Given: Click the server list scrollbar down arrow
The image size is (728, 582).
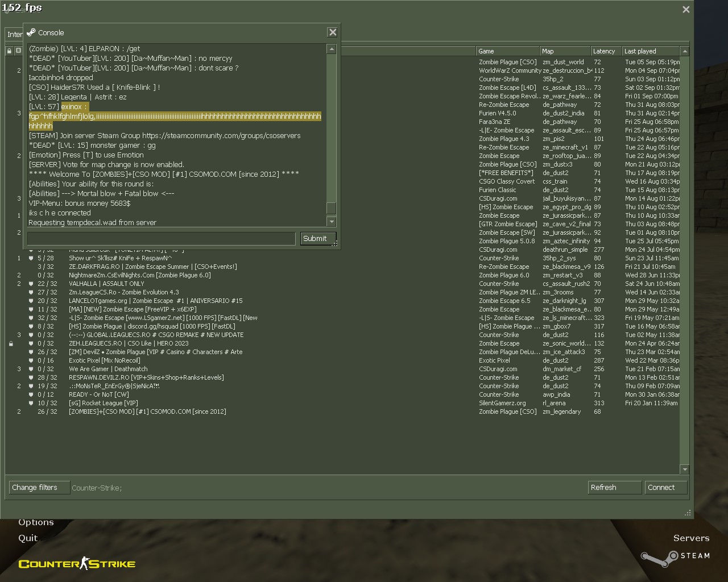Looking at the screenshot, I should click(x=685, y=469).
